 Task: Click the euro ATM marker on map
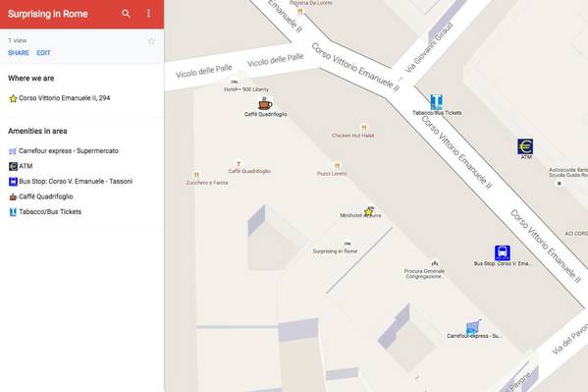click(x=525, y=146)
